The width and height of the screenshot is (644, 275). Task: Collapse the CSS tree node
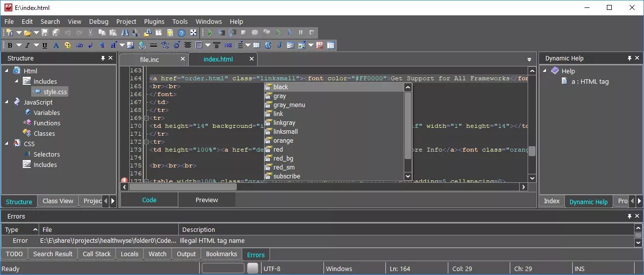pos(7,144)
